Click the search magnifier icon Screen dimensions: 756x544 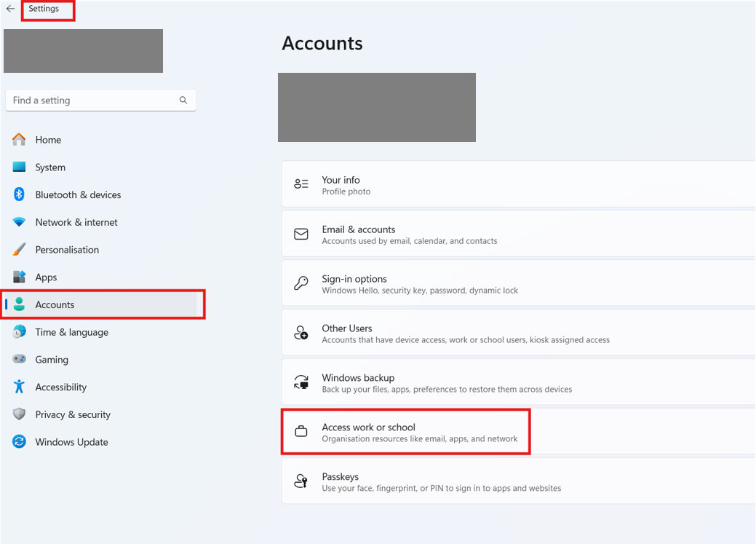[183, 100]
